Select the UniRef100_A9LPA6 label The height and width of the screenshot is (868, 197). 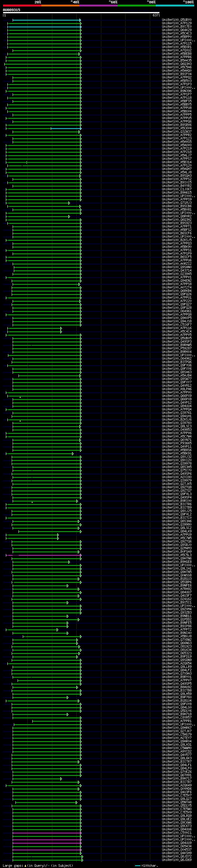177,389
